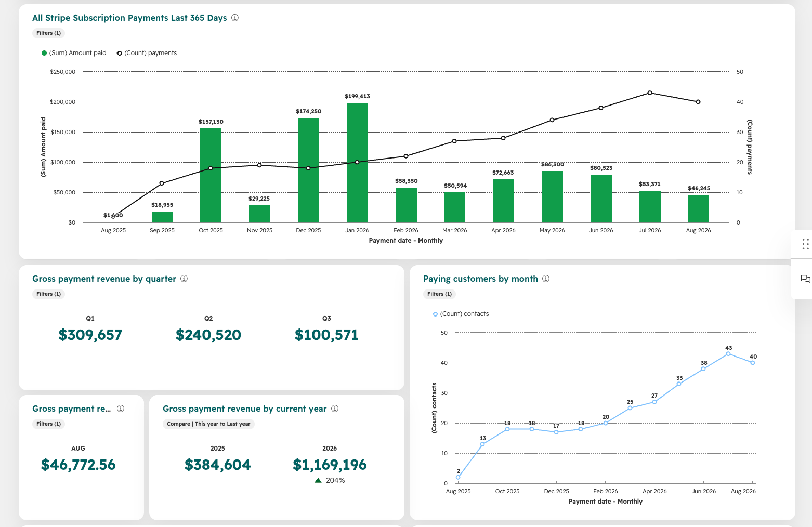
Task: Expand Filters (1) on Stripe Subscription Payments chart
Action: (49, 33)
